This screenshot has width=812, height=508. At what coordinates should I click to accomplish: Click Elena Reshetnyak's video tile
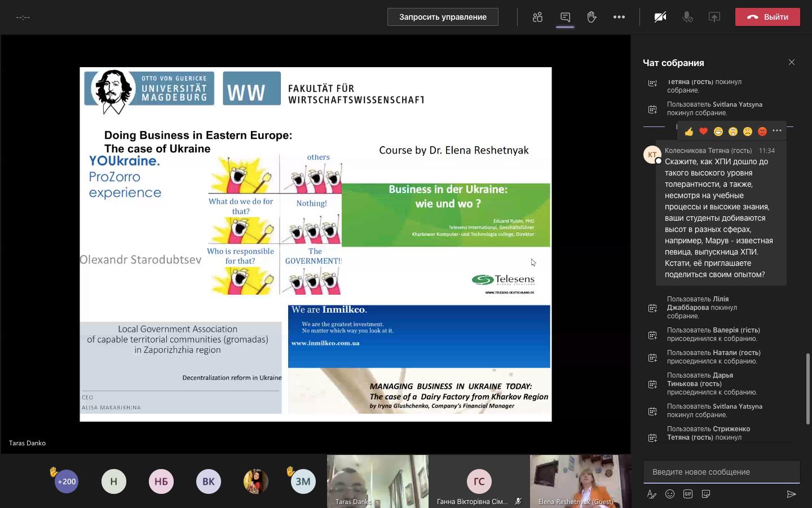(x=580, y=481)
